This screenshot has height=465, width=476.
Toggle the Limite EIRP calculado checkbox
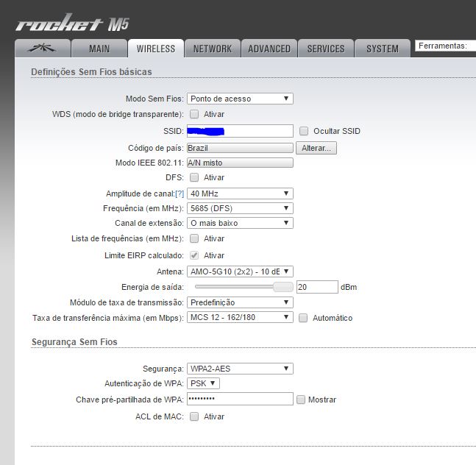pos(194,255)
